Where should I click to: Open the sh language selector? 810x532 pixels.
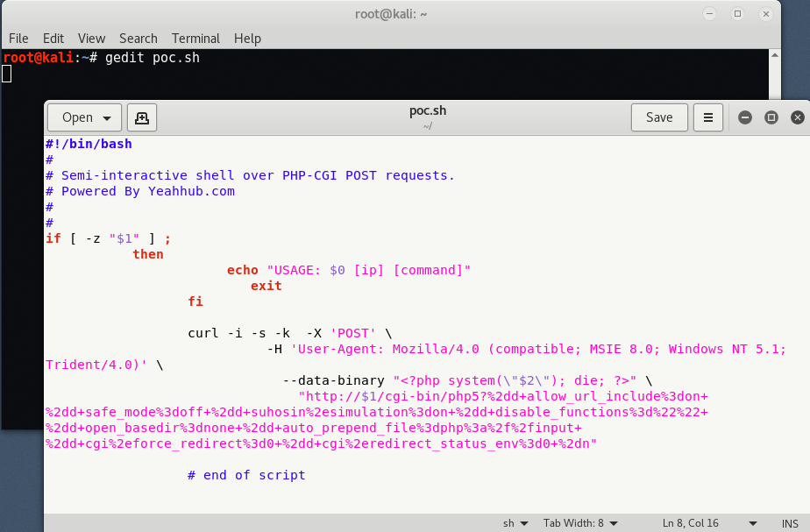coord(515,523)
